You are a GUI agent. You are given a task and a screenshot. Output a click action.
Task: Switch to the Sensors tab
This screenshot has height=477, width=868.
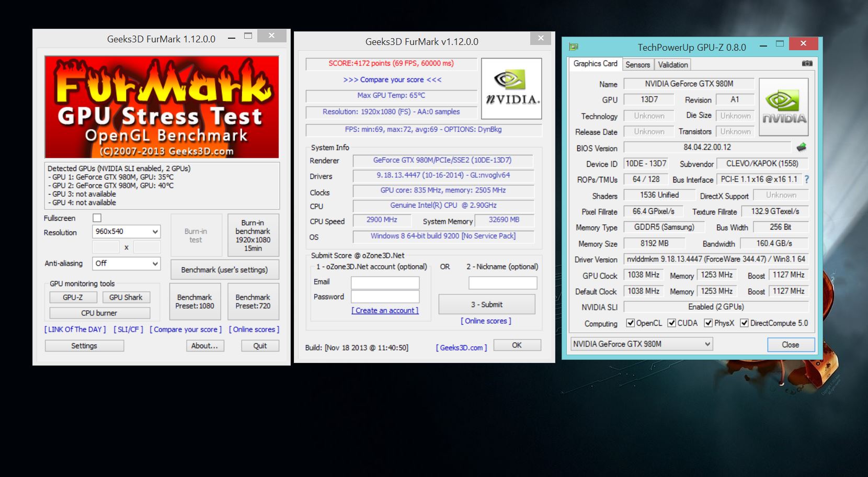[637, 64]
